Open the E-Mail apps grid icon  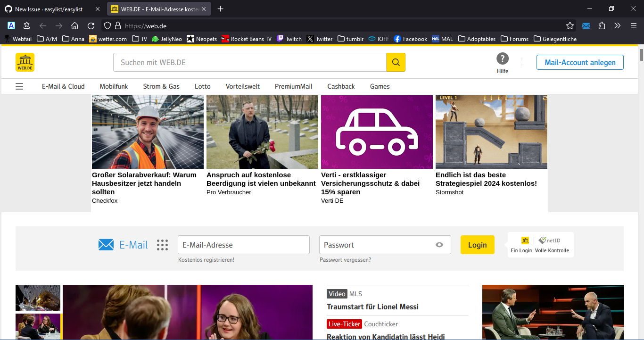pos(162,245)
